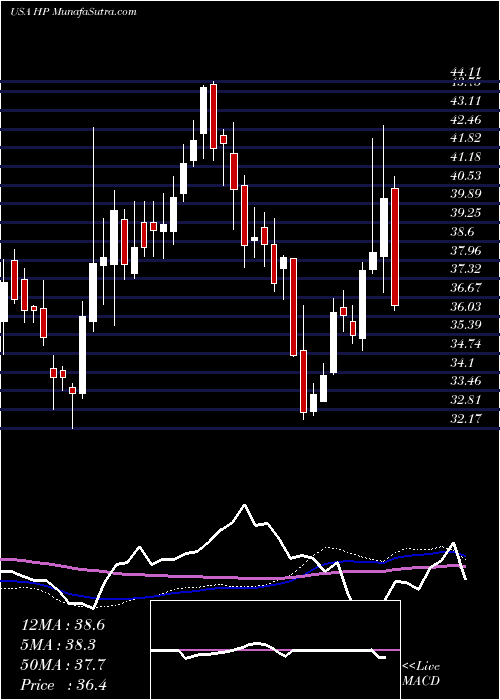Click the '5MA : 38.3' legend value
500x700 pixels.
[x=59, y=645]
